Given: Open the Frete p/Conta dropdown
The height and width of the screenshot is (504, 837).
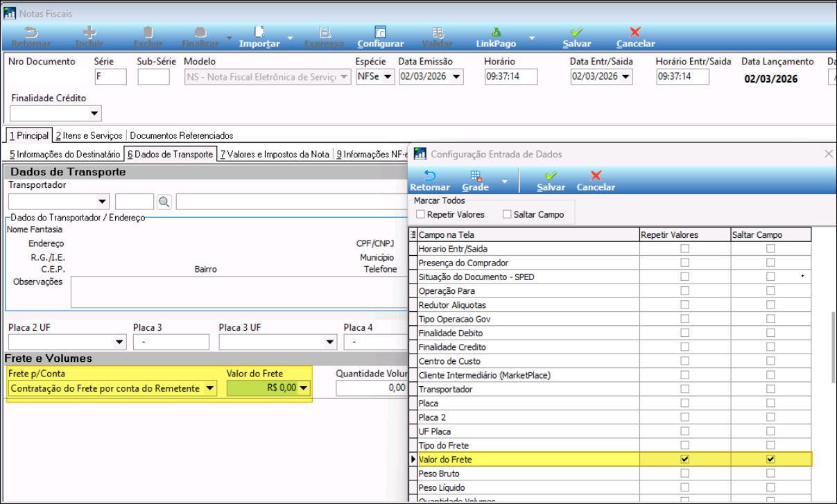Looking at the screenshot, I should coord(209,388).
